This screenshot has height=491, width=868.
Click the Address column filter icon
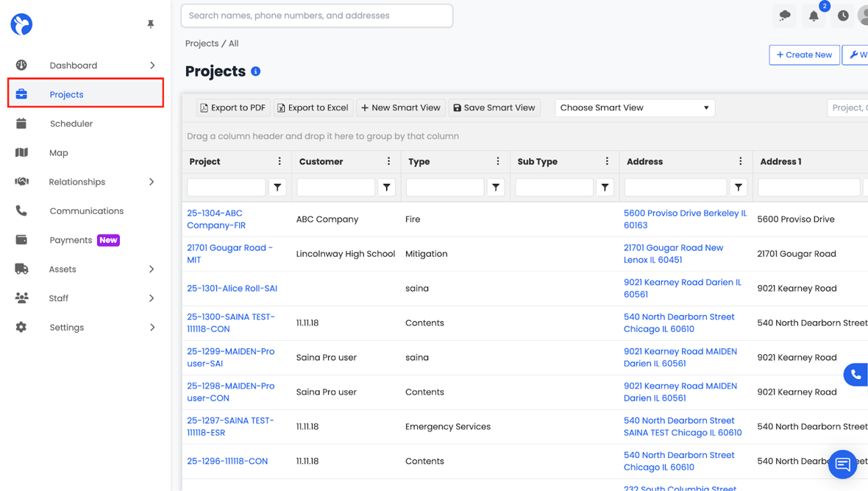click(739, 187)
